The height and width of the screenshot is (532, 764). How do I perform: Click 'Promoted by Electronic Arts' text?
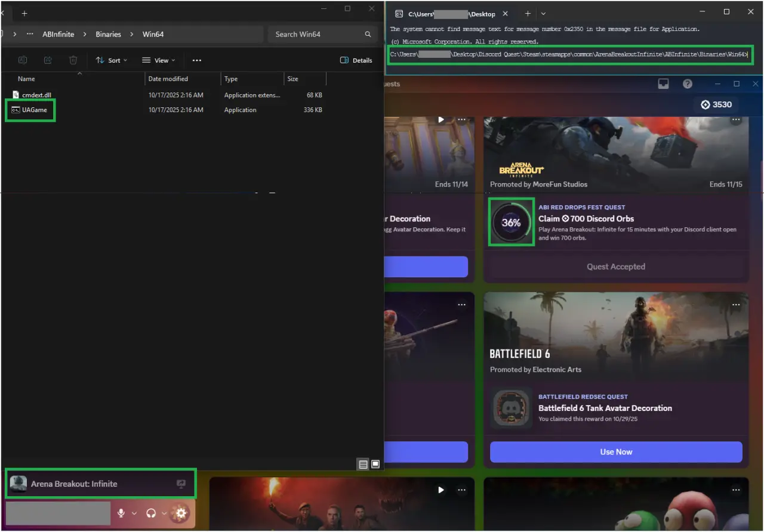point(535,370)
